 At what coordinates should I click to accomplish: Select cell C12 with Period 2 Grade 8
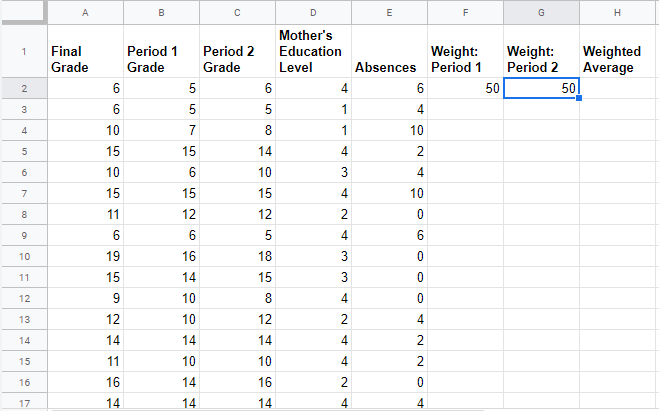coord(237,298)
